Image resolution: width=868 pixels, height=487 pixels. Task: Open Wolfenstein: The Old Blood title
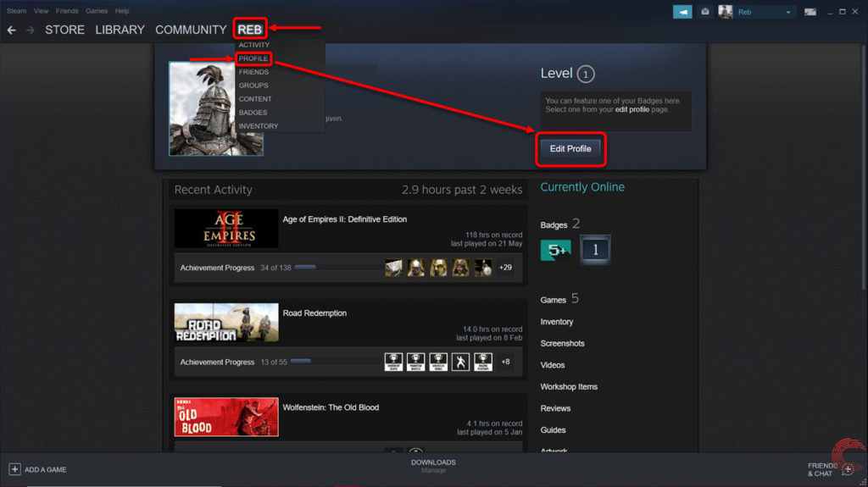(x=331, y=407)
